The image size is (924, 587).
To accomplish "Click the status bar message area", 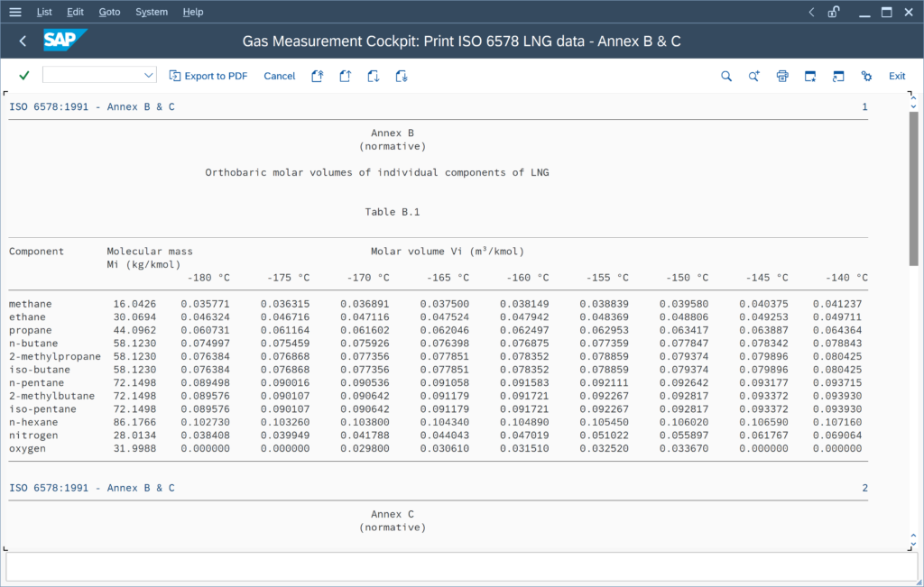I will 461,567.
